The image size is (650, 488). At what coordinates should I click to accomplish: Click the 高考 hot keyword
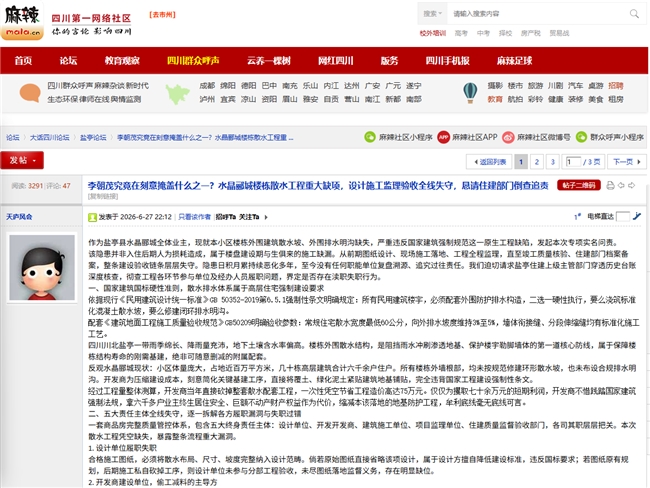tap(461, 33)
